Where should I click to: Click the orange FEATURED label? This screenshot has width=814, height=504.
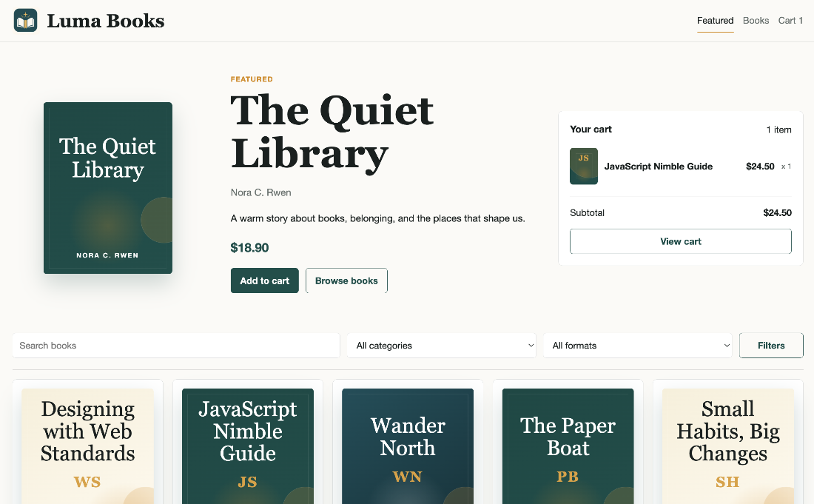click(x=252, y=79)
